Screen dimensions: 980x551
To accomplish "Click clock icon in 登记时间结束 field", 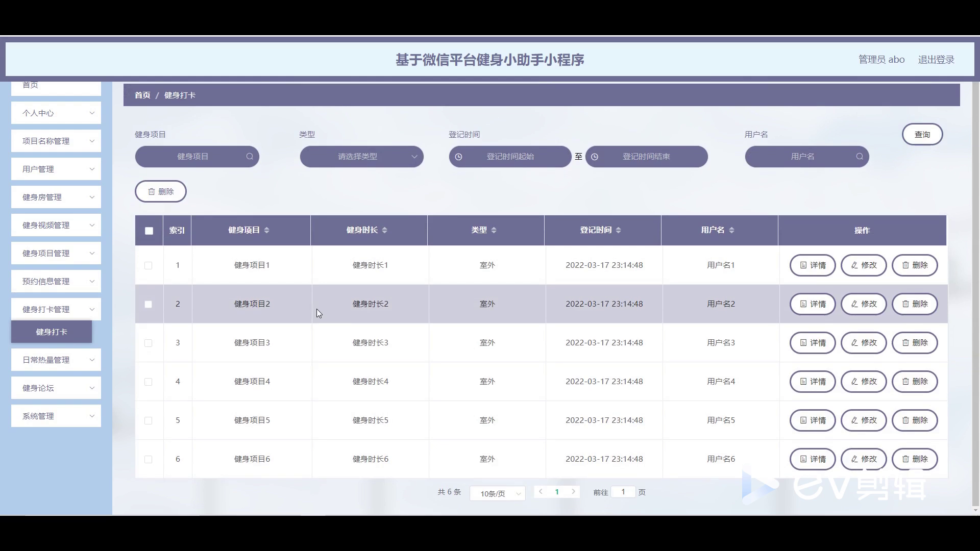I will (x=595, y=157).
